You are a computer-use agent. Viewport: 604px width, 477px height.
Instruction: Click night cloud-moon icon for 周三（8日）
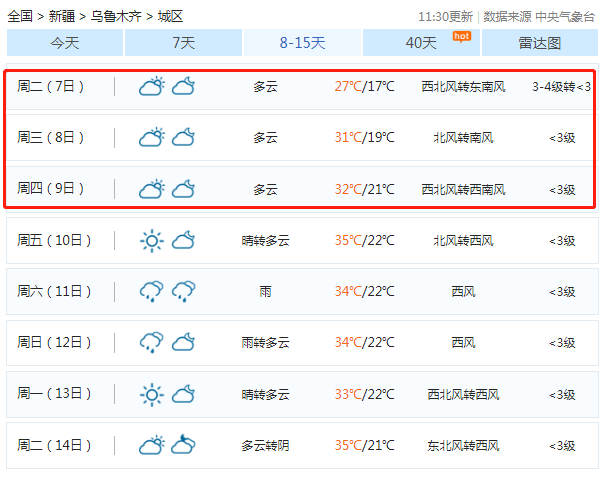tap(183, 137)
